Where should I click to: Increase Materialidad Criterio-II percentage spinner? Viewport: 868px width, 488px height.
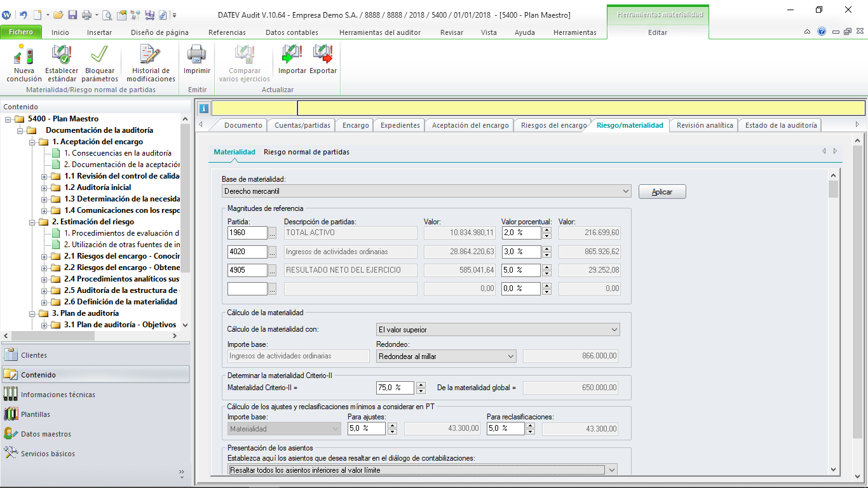421,384
